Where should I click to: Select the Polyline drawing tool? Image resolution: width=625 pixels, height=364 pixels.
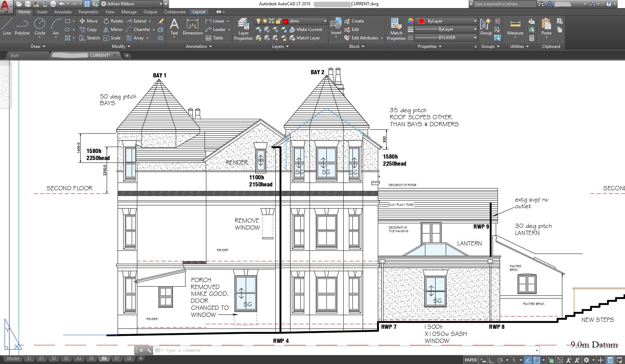coord(22,27)
